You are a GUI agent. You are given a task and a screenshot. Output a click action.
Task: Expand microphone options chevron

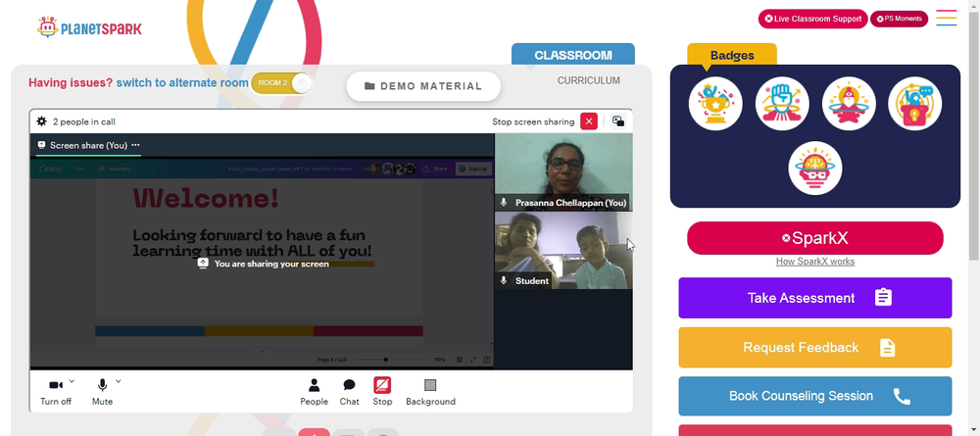click(119, 380)
